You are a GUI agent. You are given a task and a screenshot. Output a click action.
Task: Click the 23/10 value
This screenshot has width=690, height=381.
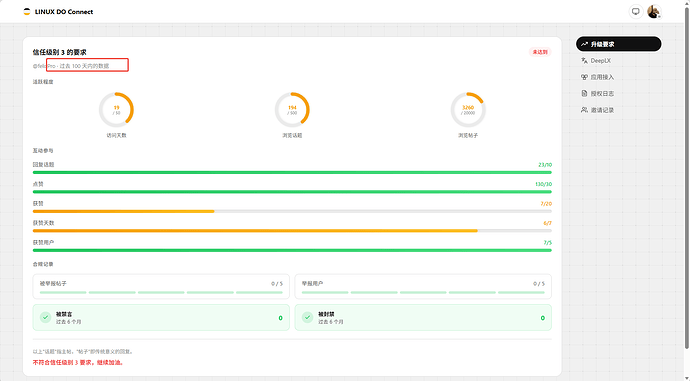545,165
